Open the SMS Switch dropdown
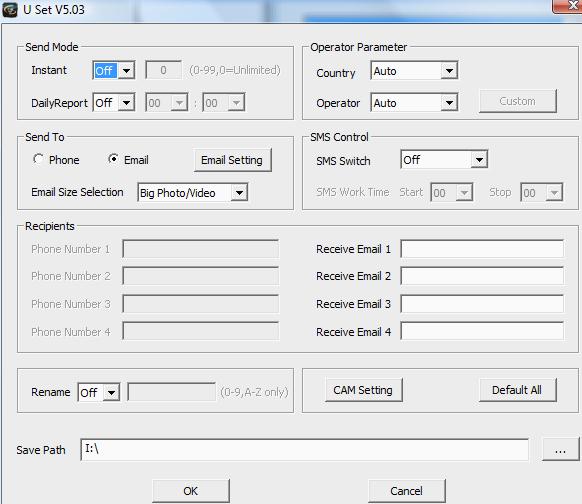Screen dimensions: 582x504 pos(444,160)
